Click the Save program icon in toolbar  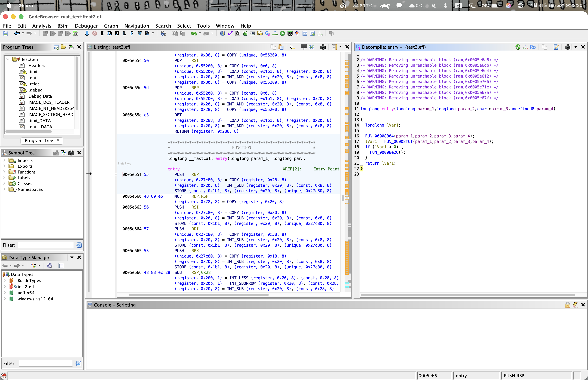coord(5,34)
